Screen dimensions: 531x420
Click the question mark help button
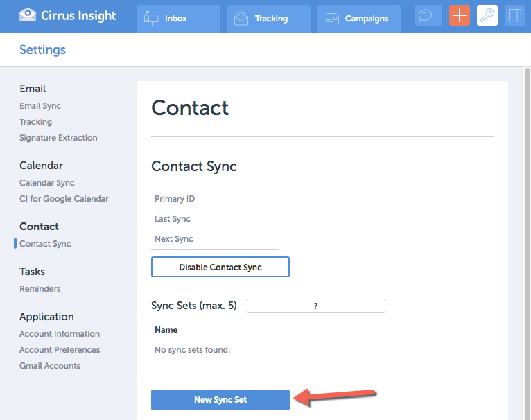click(x=315, y=306)
